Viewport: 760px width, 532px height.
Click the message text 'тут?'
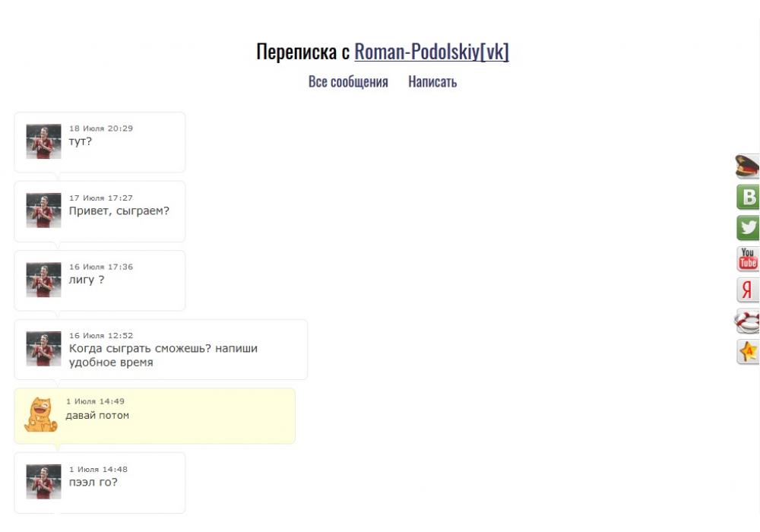point(81,141)
